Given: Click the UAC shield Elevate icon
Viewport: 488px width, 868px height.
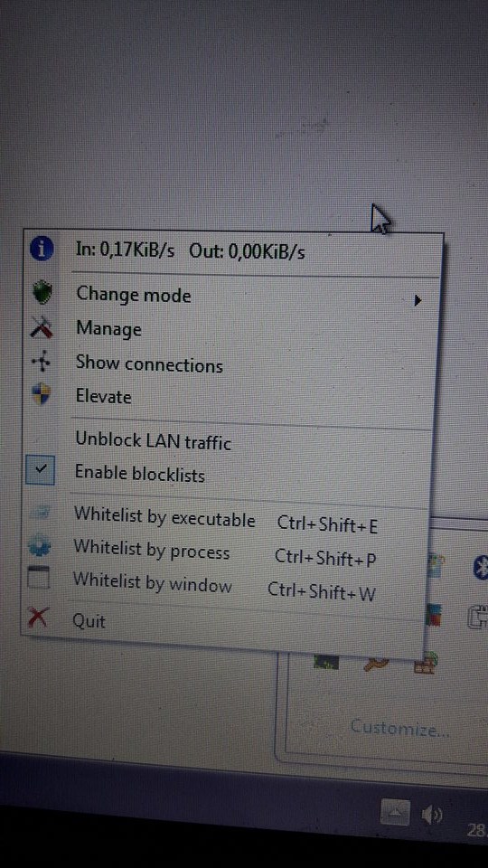Looking at the screenshot, I should click(x=41, y=395).
